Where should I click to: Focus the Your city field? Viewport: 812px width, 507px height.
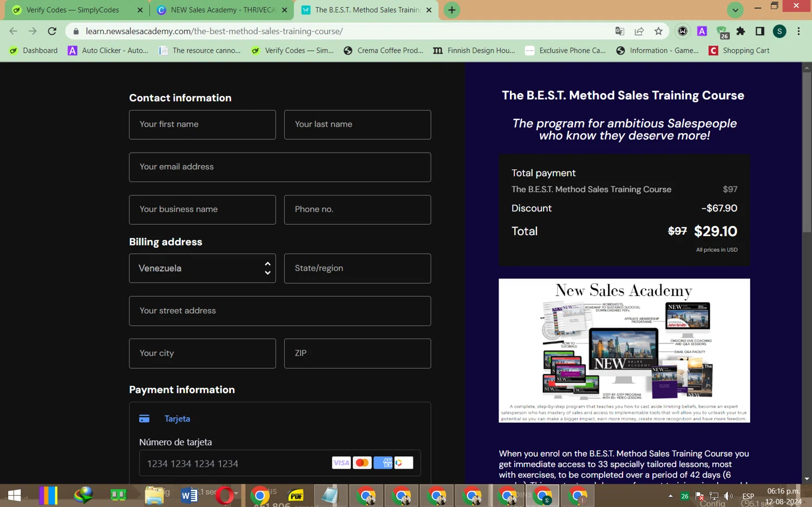pyautogui.click(x=202, y=353)
